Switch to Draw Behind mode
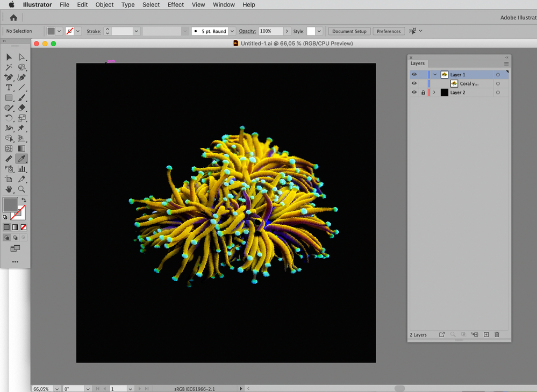Screen dimensions: 537x392 point(15,238)
